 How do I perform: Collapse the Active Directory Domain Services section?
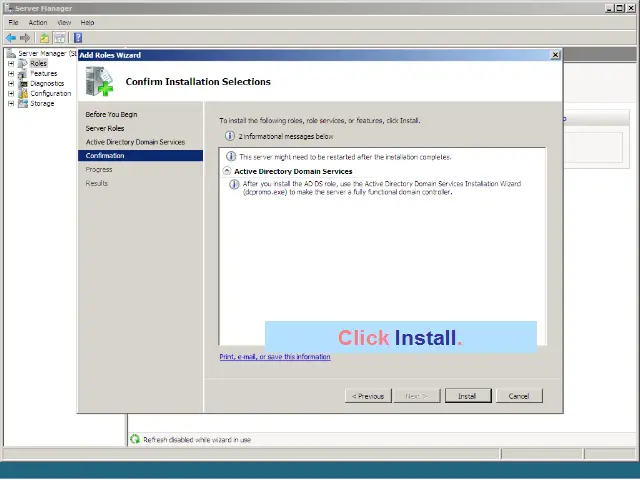tap(227, 171)
